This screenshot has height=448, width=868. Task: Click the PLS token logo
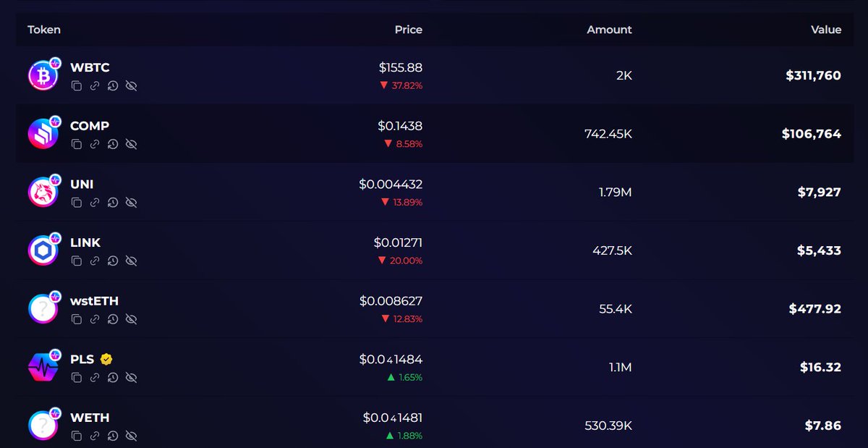click(x=43, y=367)
